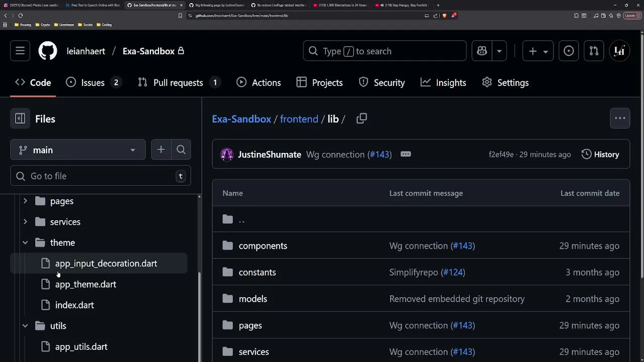
Task: Collapse the Files side panel
Action: click(20, 119)
